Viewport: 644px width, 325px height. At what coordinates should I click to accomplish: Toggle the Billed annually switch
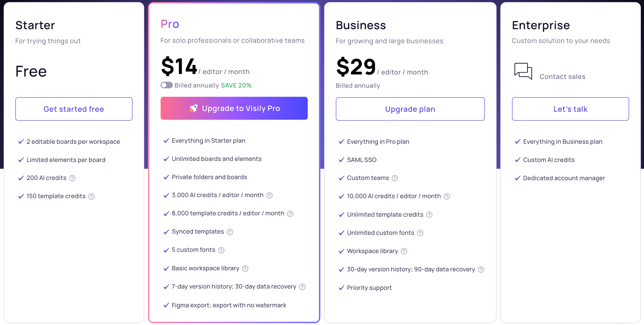tap(167, 85)
